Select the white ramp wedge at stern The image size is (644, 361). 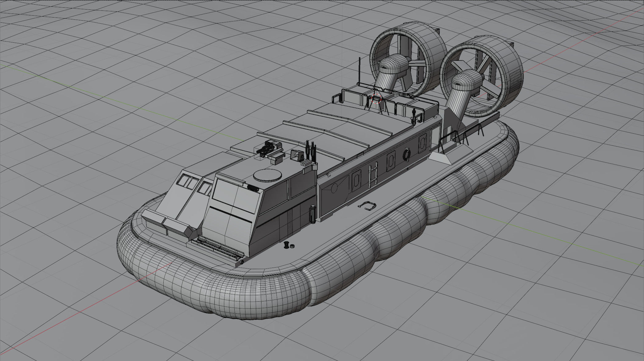coord(440,158)
